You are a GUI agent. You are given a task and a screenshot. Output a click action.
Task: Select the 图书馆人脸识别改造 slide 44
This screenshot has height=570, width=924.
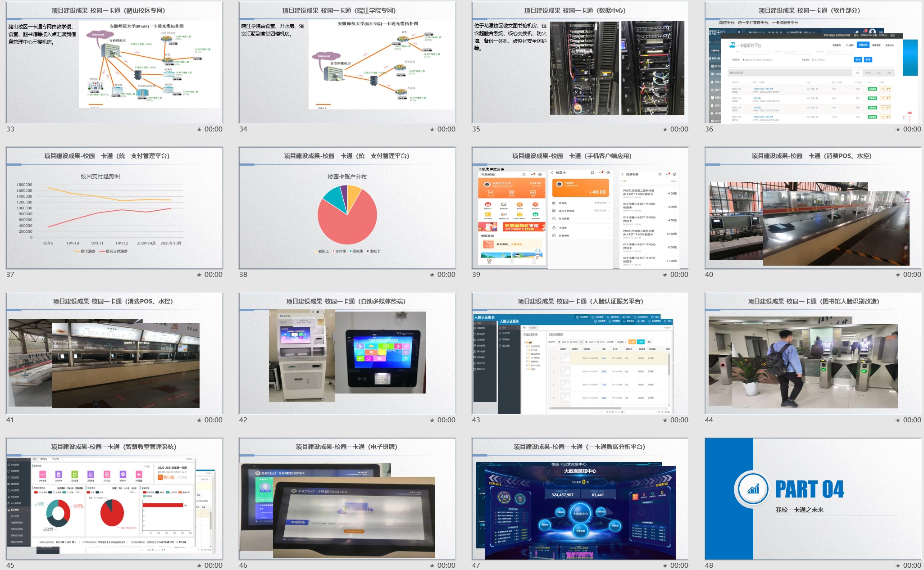(813, 354)
